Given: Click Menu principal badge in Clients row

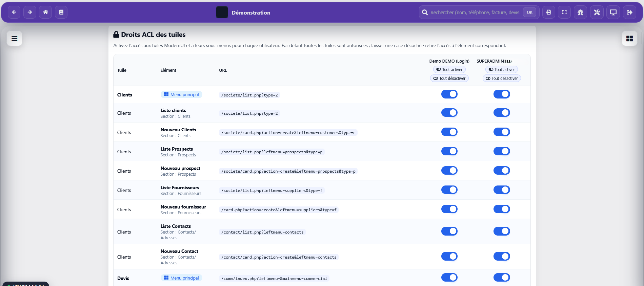Looking at the screenshot, I should click(181, 95).
